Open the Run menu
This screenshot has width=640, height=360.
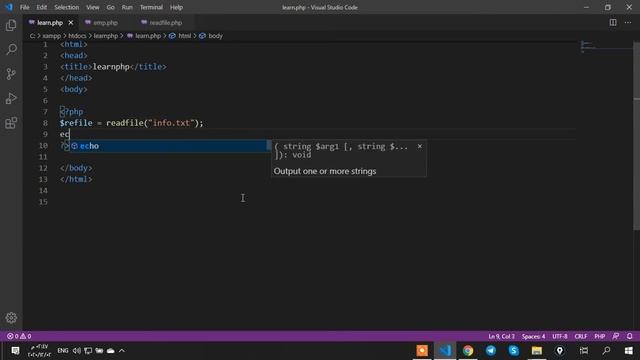[x=127, y=7]
